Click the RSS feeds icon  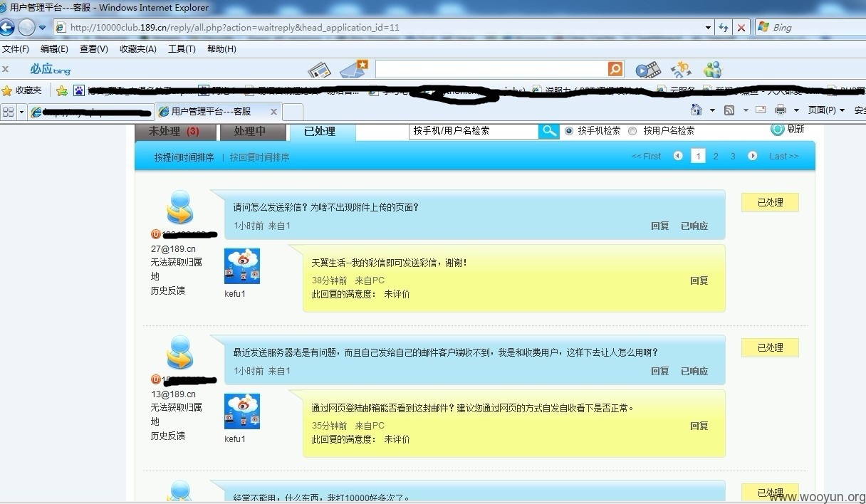click(x=729, y=110)
